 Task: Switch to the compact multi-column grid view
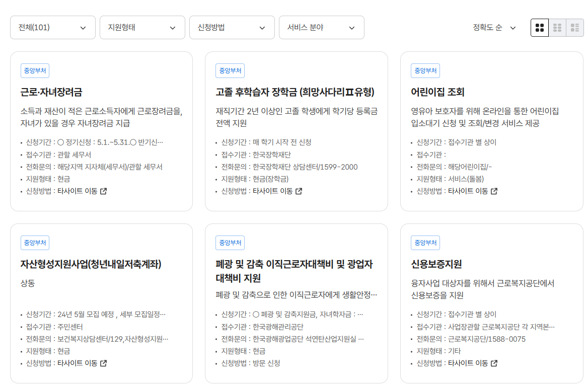click(x=557, y=27)
